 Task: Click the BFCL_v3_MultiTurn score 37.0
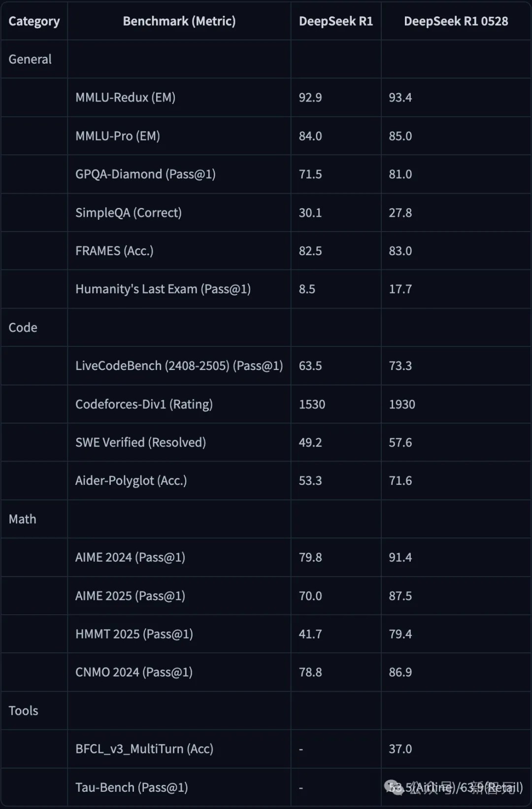click(x=400, y=749)
